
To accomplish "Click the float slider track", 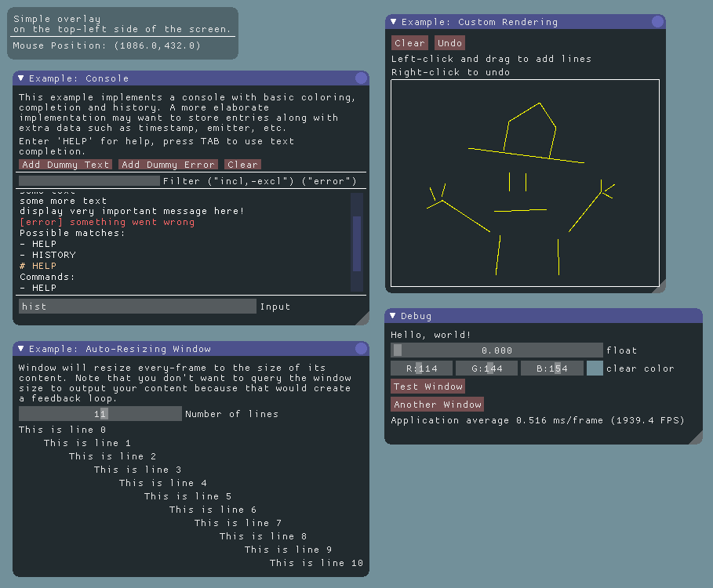I will click(x=497, y=350).
